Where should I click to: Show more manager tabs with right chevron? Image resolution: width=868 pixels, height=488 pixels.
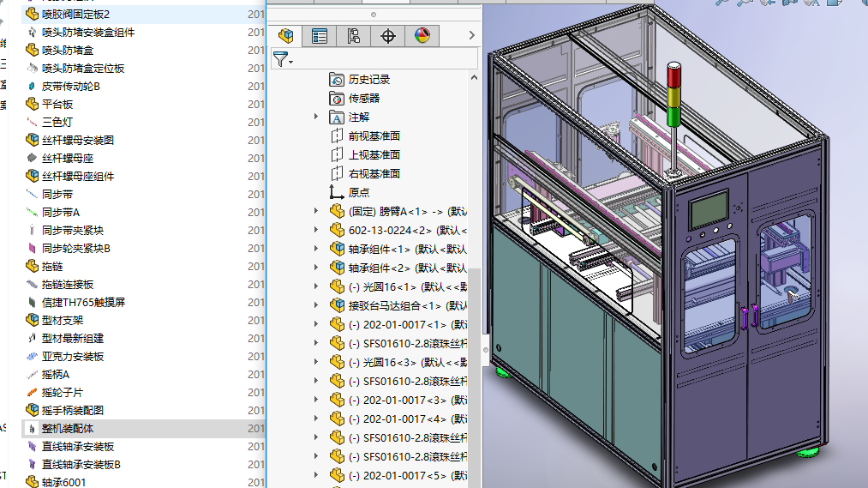[x=470, y=35]
